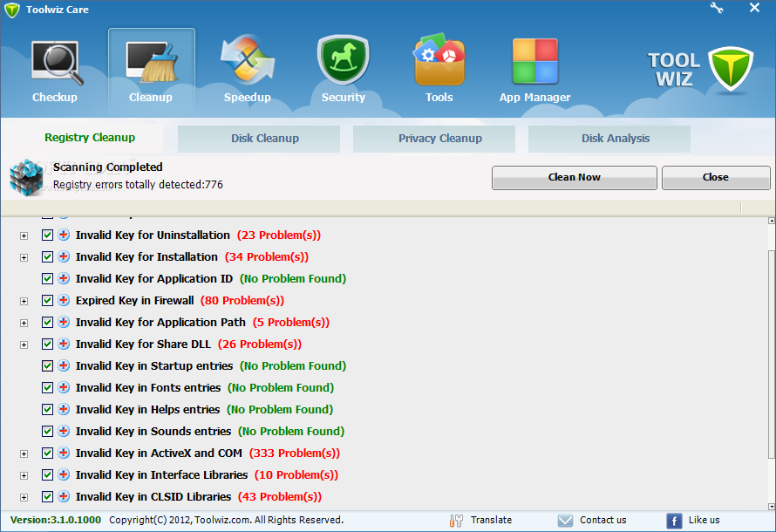Uncheck Invalid Key for Installation

coord(47,257)
